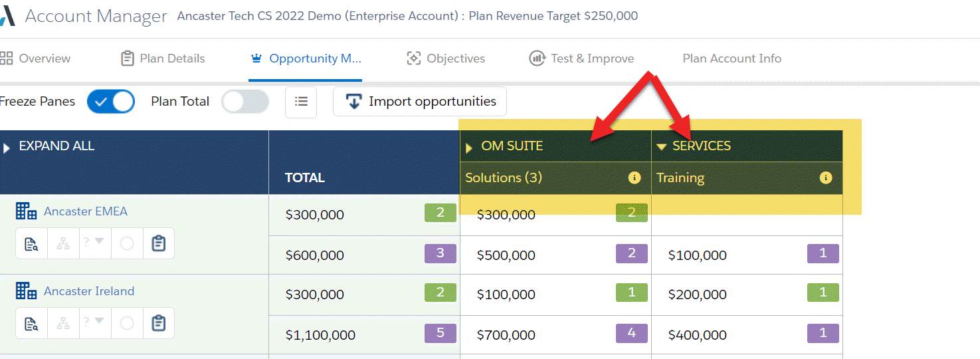Click green badge 1 beside $200,000 Training
980x359 pixels.
coord(823,293)
